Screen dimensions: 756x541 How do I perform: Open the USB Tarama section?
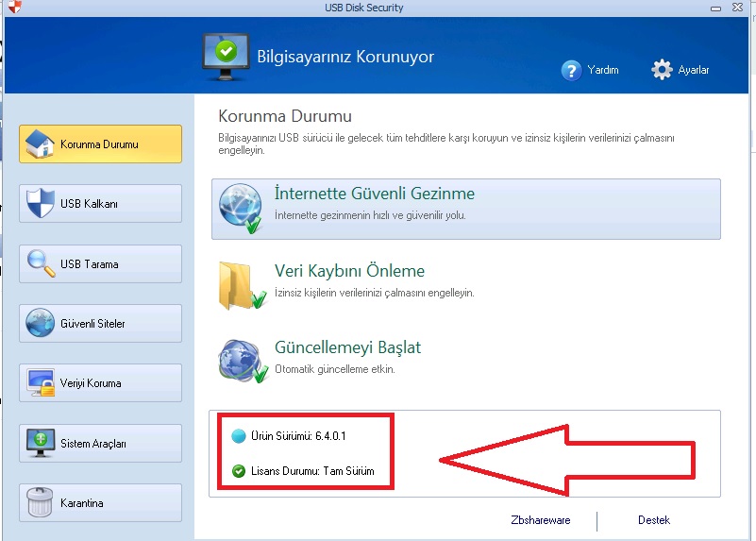click(x=100, y=263)
